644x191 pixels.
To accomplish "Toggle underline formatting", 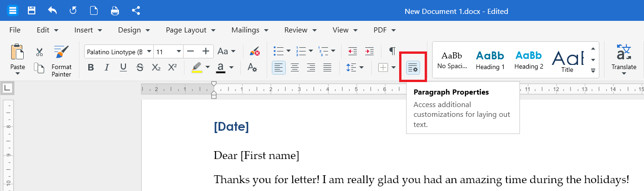I will (123, 68).
